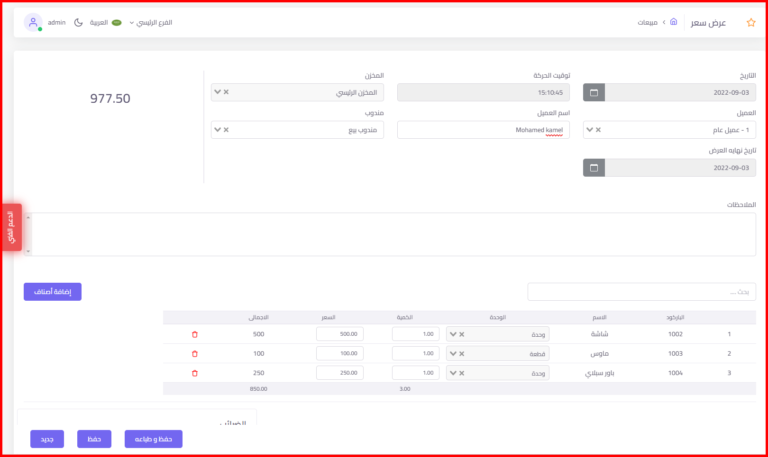
Task: Open the admin user avatar
Action: tap(33, 22)
